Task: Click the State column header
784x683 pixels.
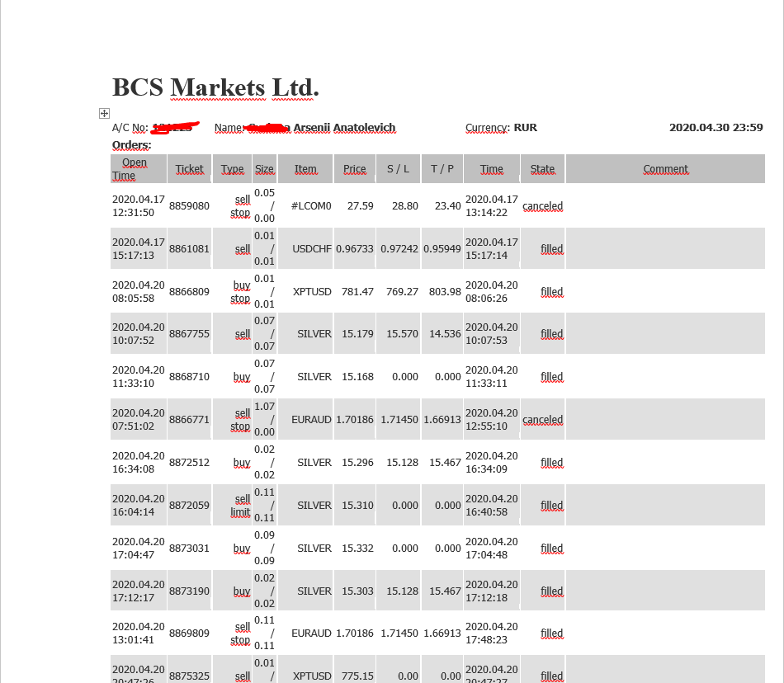Action: coord(542,169)
